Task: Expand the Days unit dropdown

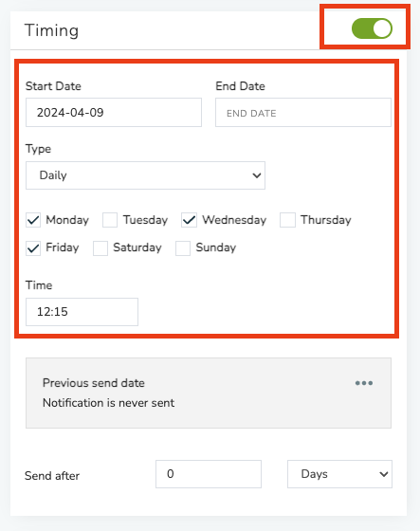Action: click(339, 474)
